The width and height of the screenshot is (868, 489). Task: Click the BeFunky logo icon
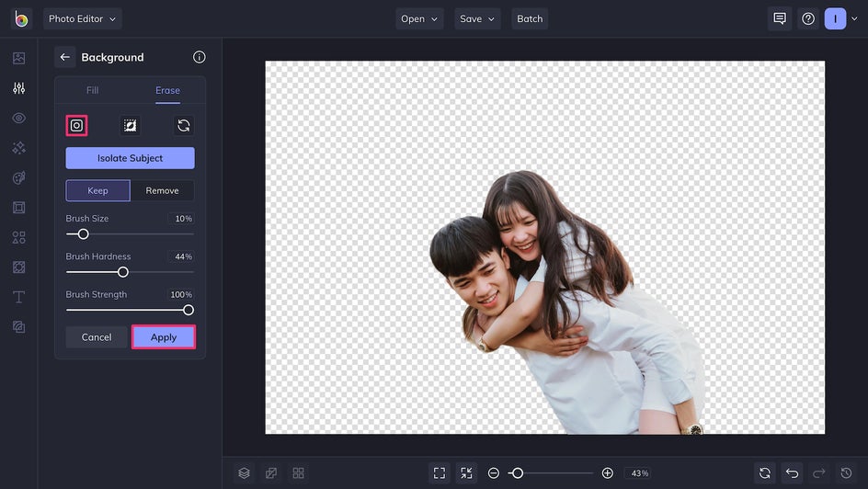point(21,18)
